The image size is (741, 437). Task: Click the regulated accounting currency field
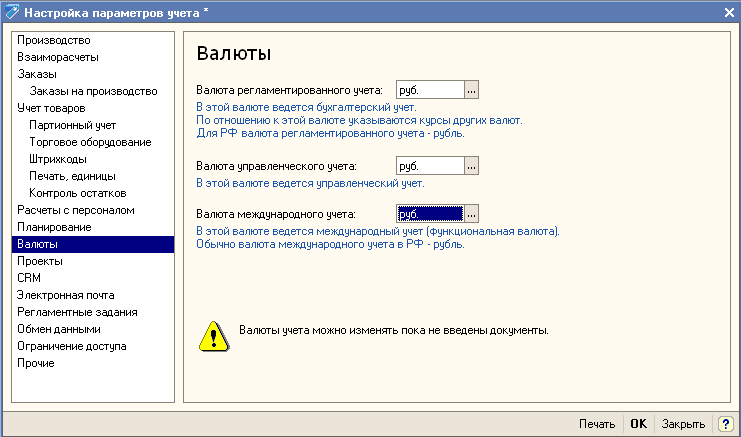(x=430, y=90)
